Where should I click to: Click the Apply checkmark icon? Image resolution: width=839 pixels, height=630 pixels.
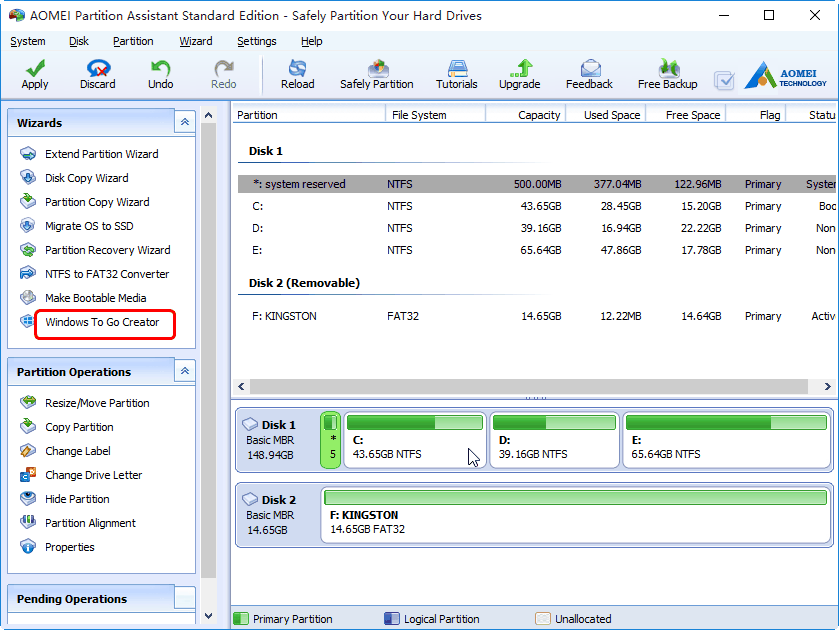(35, 69)
